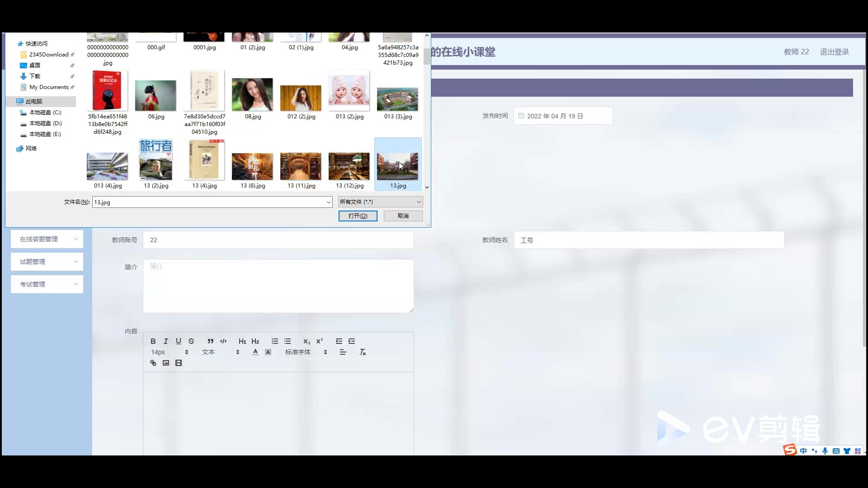Click the 教师账号 input field
Viewport: 868px width, 488px height.
pyautogui.click(x=278, y=240)
